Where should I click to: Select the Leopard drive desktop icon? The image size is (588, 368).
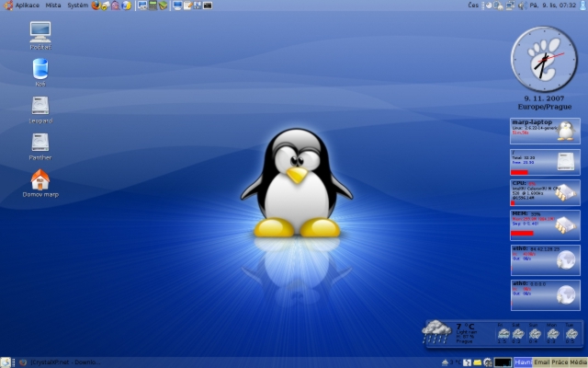click(x=40, y=109)
